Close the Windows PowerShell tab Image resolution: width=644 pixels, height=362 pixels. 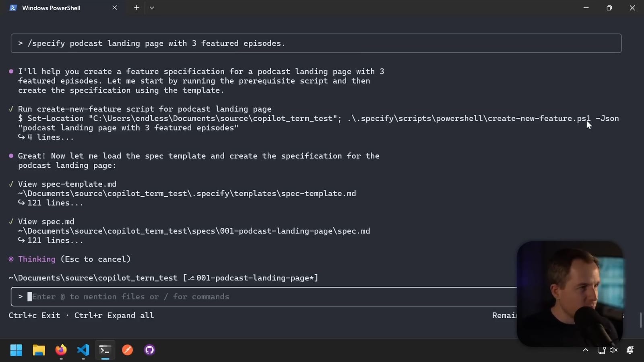pyautogui.click(x=115, y=8)
